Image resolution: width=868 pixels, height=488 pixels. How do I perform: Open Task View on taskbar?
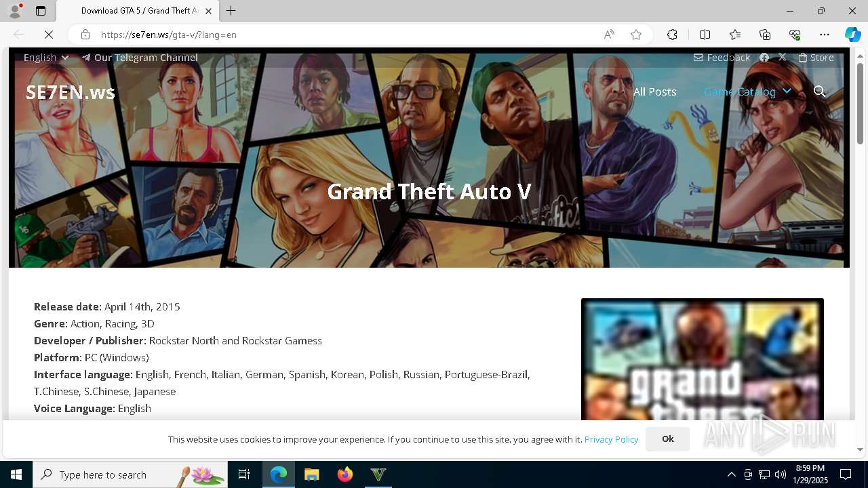pos(244,474)
